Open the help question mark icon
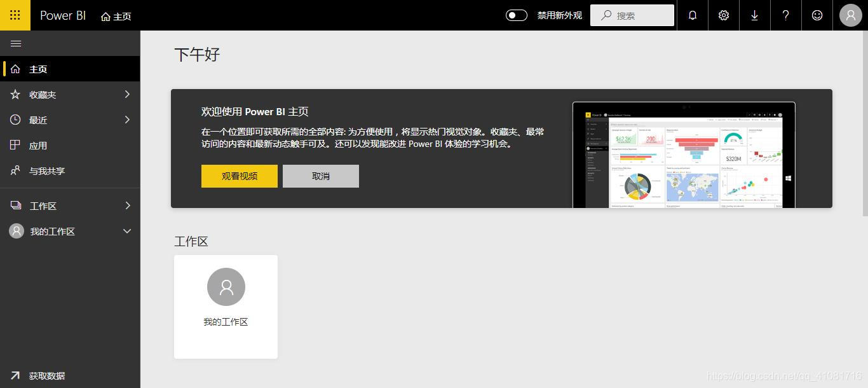Image resolution: width=868 pixels, height=388 pixels. pyautogui.click(x=786, y=15)
